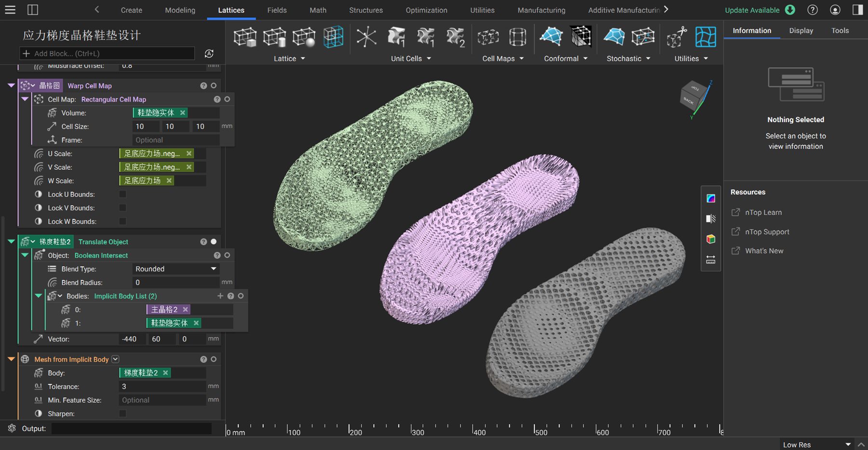Viewport: 868px width, 450px height.
Task: Click the Utilities lattice transform icon
Action: pyautogui.click(x=677, y=37)
